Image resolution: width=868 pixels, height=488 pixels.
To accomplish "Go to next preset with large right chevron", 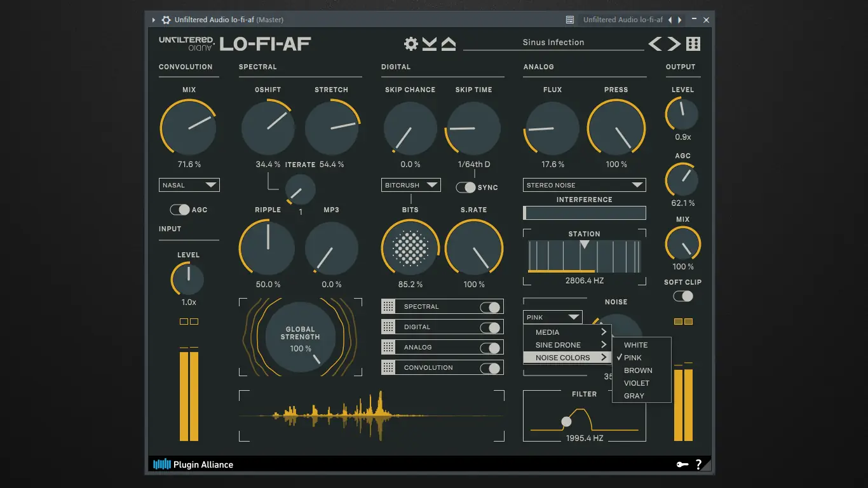I will point(674,43).
